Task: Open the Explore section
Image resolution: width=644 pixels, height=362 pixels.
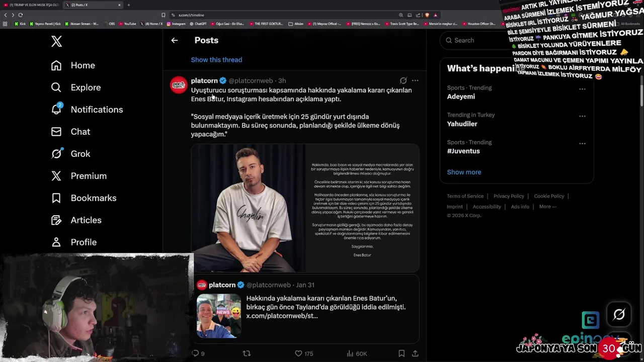Action: coord(76,87)
